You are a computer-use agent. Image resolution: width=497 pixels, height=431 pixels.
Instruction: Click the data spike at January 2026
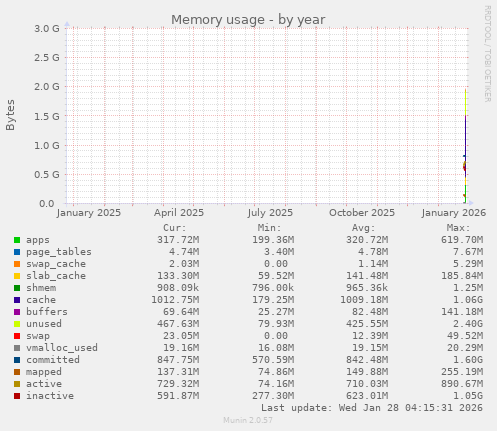(465, 147)
